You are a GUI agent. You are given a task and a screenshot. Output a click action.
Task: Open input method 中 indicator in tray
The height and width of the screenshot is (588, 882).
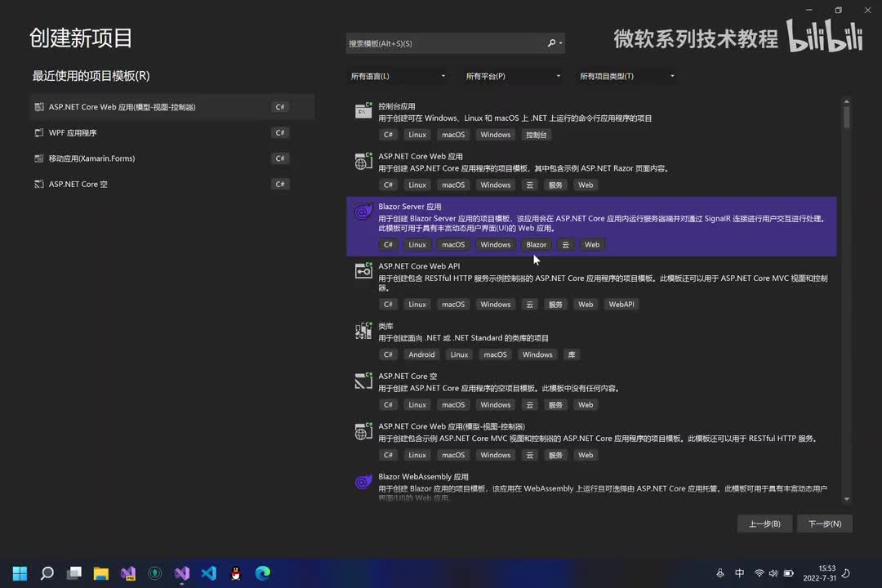click(739, 572)
